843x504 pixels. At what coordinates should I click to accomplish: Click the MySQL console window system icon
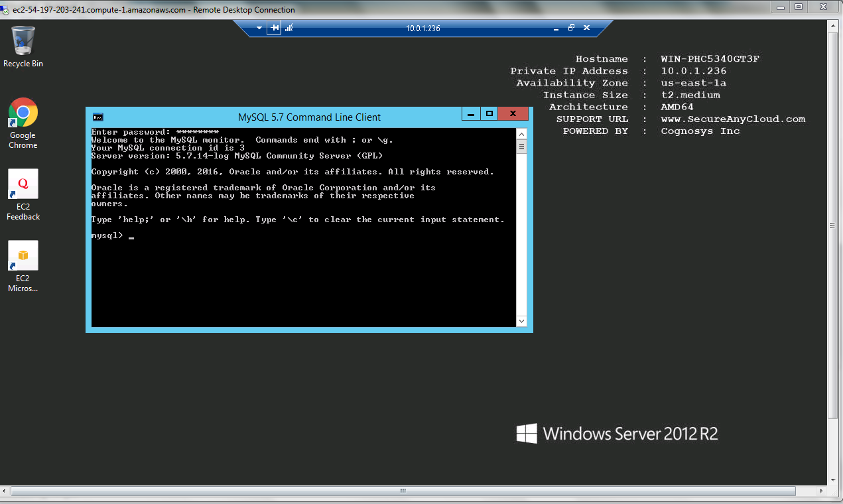[x=98, y=117]
